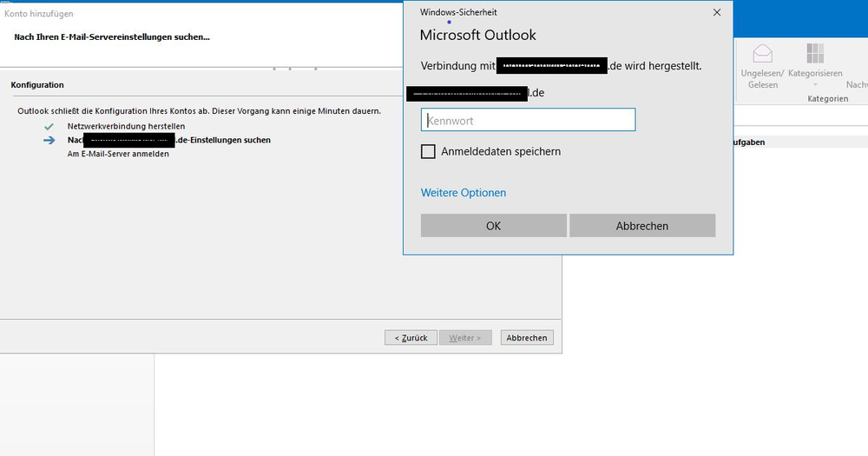Enable the Anmeldedaten speichern checkbox
This screenshot has width=868, height=456.
pos(428,151)
